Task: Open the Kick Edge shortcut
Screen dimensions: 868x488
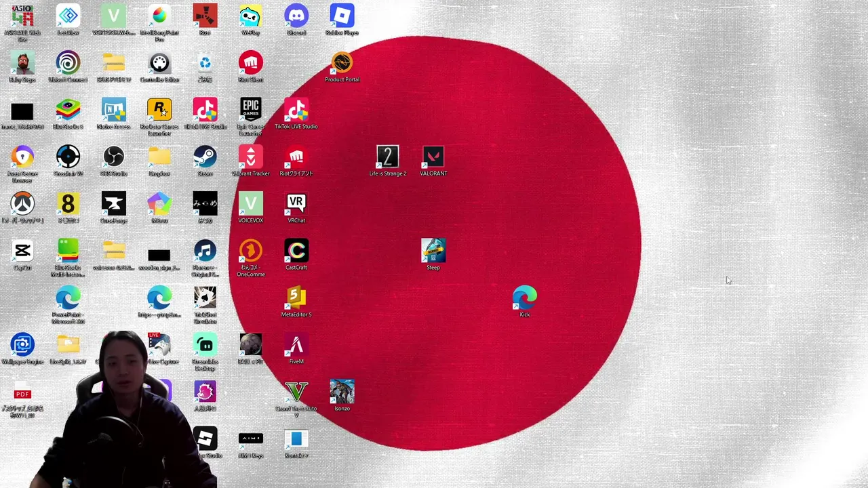Action: tap(524, 298)
